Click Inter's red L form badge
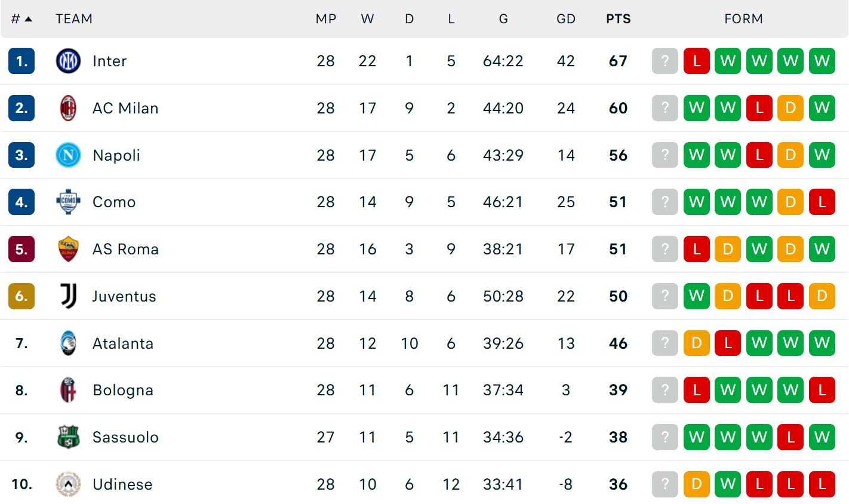849x504 pixels. click(696, 61)
